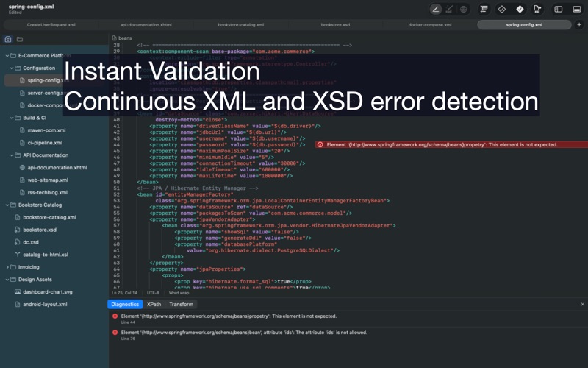Collapse the Bookstore Catalog project
This screenshot has width=588, height=368.
[7, 205]
